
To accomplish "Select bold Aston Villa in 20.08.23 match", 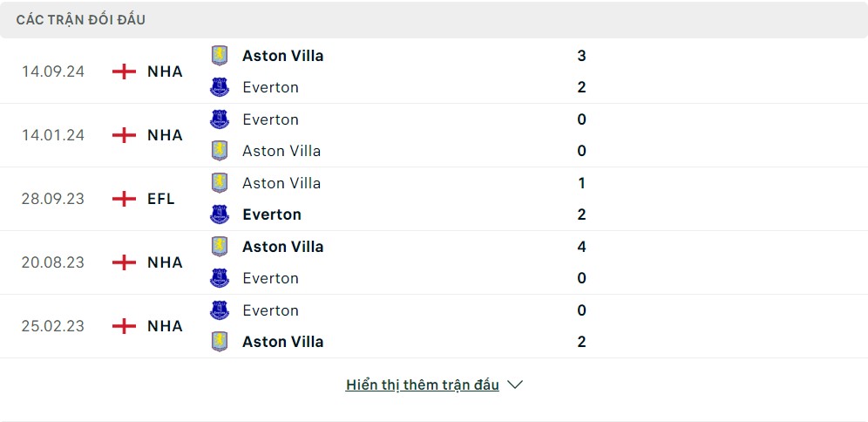I will 283,247.
